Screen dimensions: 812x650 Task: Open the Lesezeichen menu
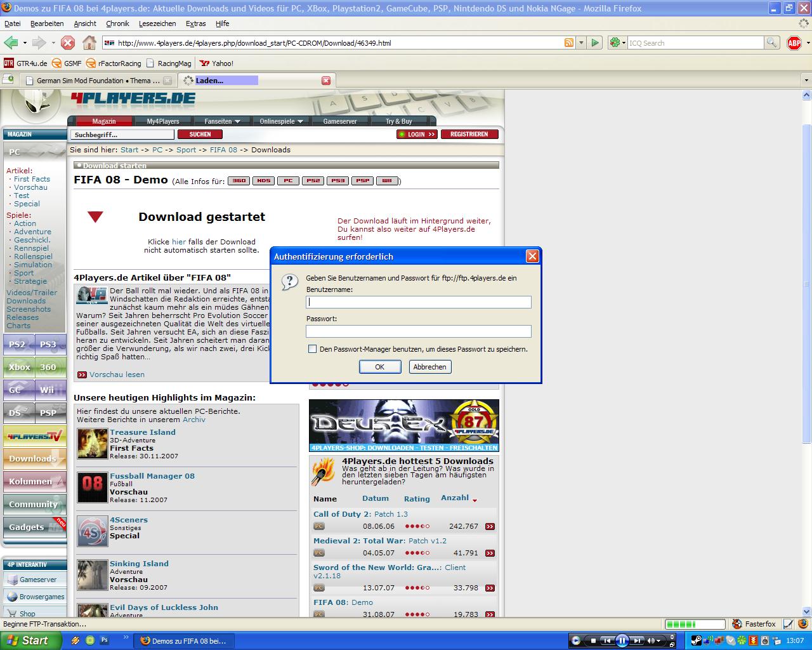click(157, 23)
